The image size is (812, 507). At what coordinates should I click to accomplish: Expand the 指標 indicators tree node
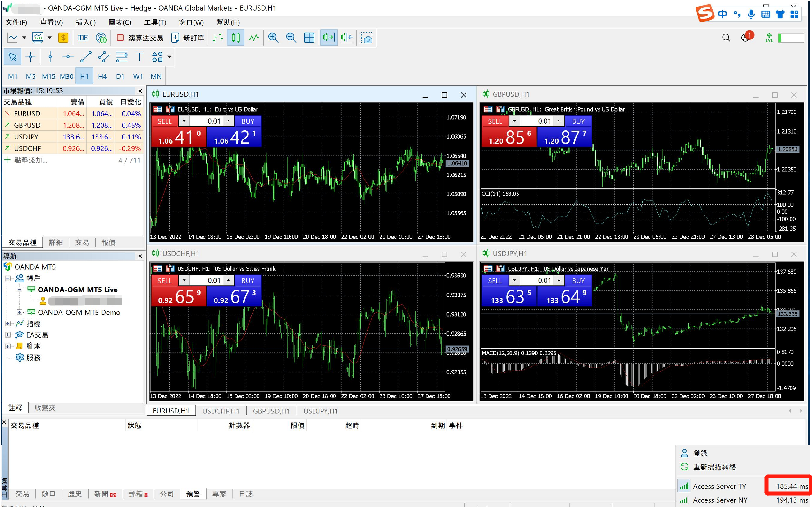(x=8, y=324)
